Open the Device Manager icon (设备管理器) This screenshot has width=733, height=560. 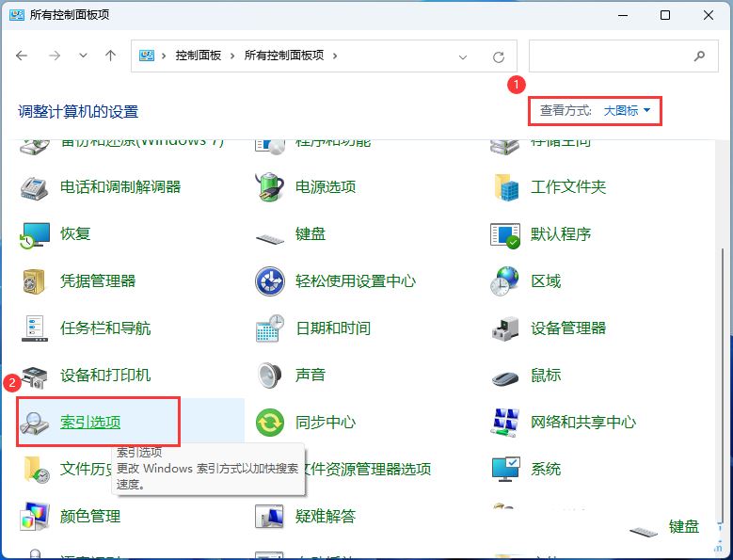(x=505, y=328)
